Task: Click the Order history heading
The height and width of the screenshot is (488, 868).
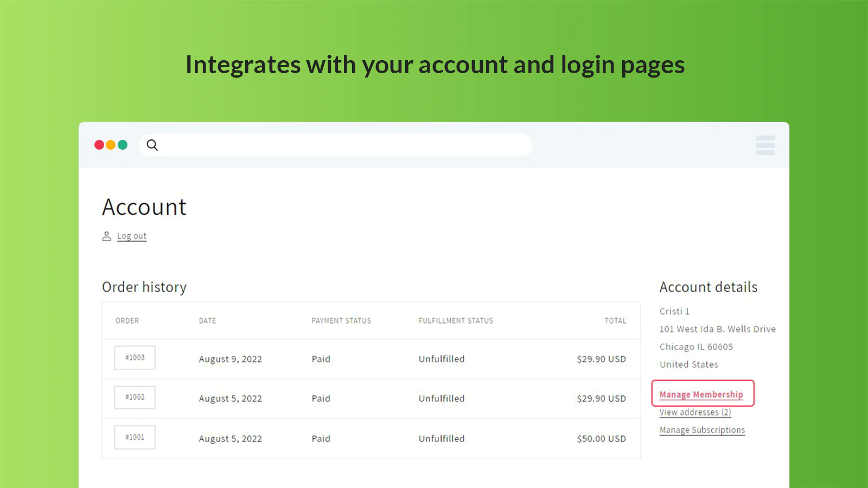Action: (144, 287)
